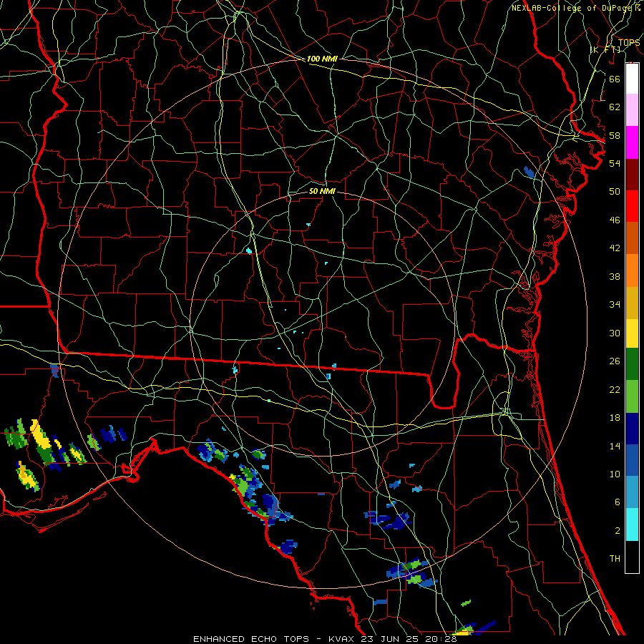Click the "10" legend value

point(615,474)
